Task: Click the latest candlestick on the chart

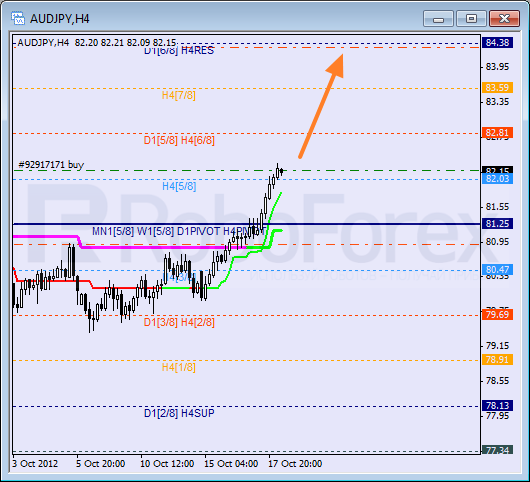Action: (282, 171)
